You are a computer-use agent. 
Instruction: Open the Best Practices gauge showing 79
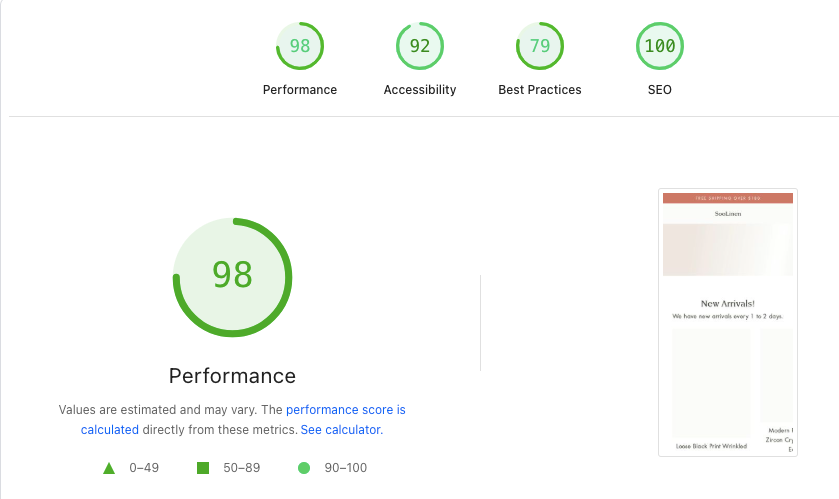(x=540, y=46)
